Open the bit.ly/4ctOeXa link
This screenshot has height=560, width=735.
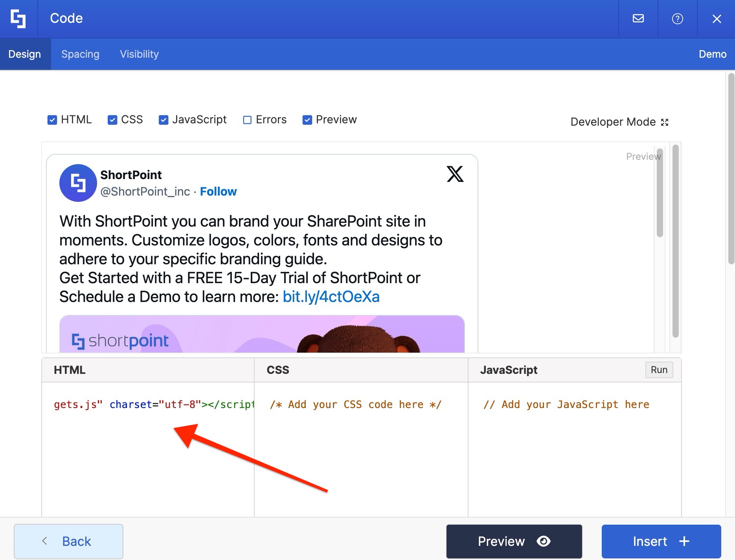point(331,296)
